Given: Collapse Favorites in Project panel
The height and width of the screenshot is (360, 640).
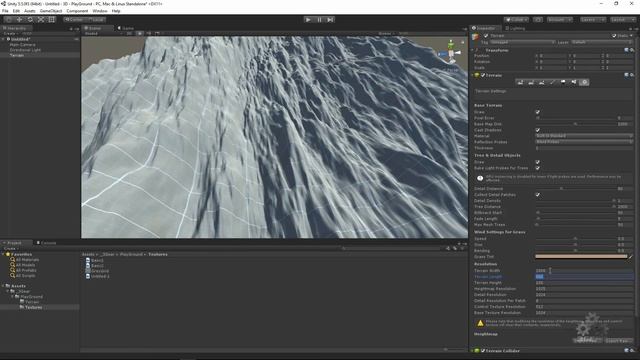Looking at the screenshot, I should 4,254.
